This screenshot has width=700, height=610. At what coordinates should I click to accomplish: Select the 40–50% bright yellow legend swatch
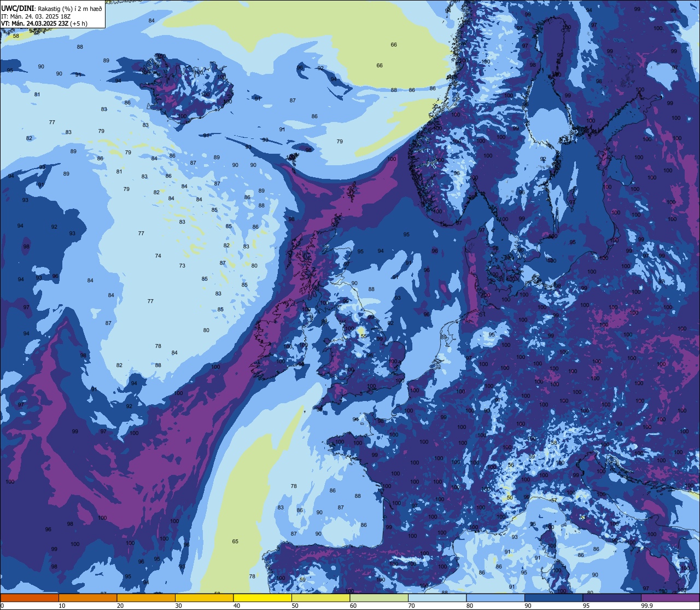tap(262, 597)
